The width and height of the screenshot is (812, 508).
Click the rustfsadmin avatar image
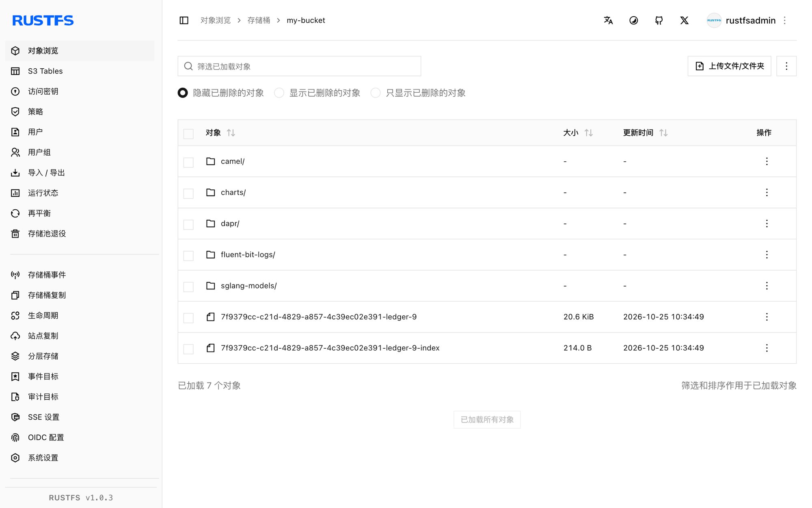point(714,20)
